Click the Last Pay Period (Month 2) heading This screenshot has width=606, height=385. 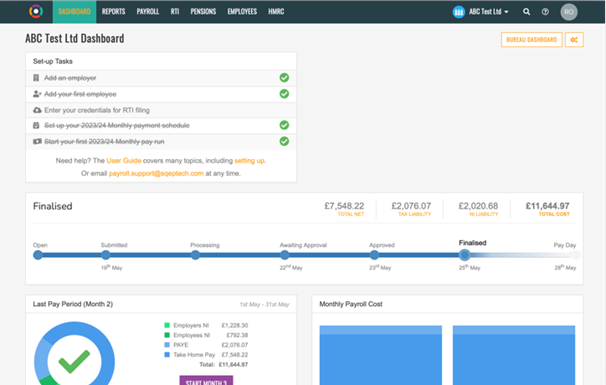pyautogui.click(x=73, y=304)
